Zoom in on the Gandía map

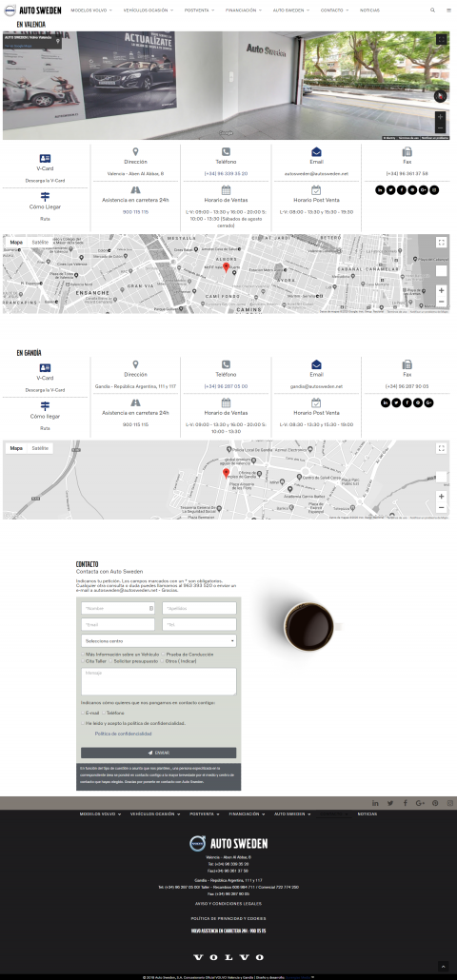pyautogui.click(x=442, y=497)
